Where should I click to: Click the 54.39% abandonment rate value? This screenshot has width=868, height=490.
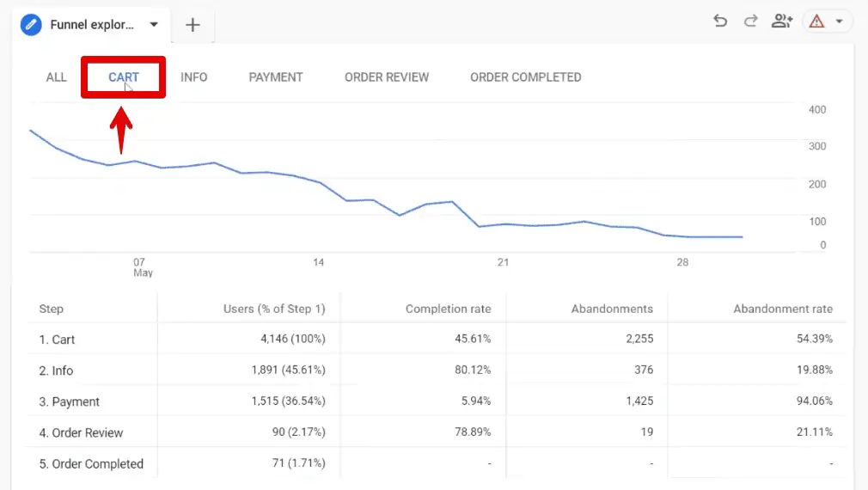tap(815, 339)
